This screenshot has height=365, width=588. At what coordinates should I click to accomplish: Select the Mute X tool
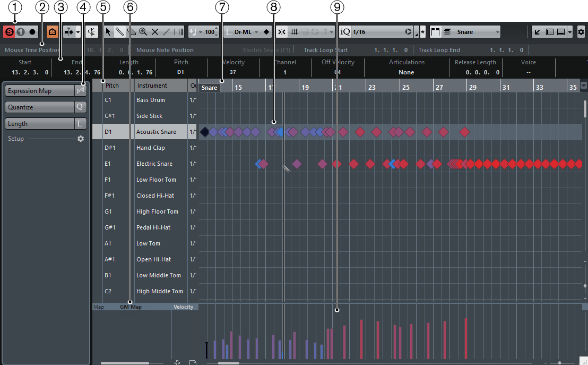155,32
